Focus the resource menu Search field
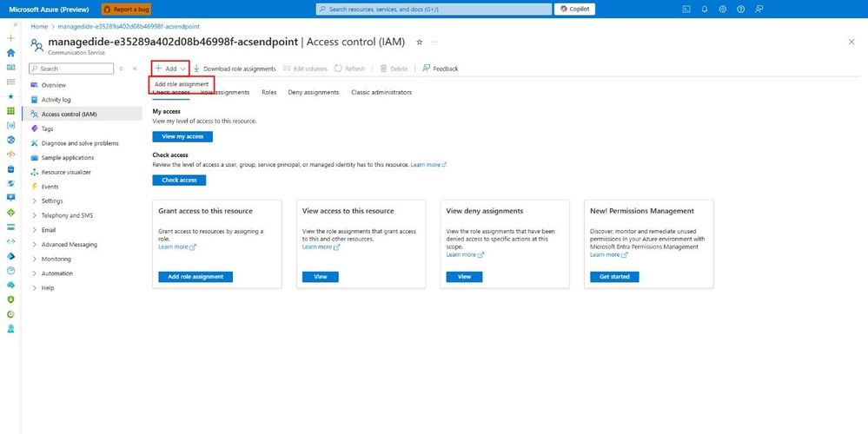 point(71,69)
